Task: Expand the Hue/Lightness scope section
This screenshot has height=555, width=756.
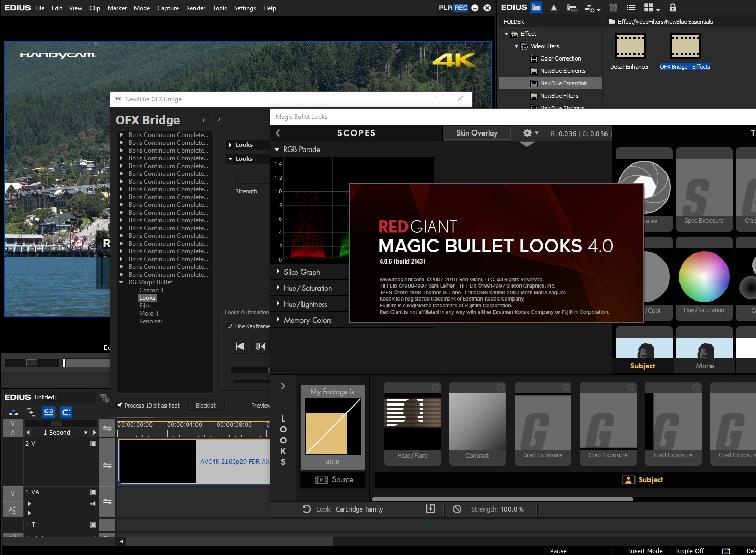Action: 278,303
